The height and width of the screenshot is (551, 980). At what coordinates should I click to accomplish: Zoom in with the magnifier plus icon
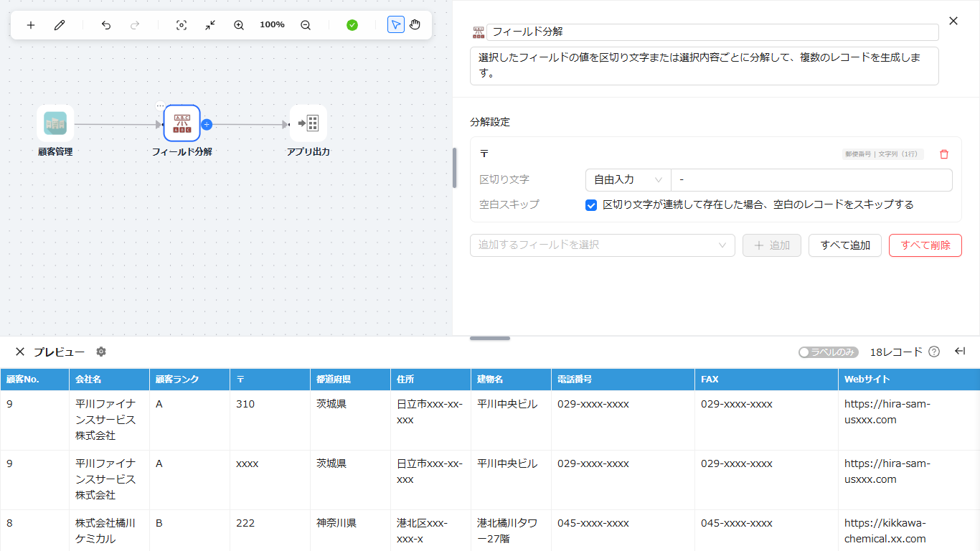tap(239, 25)
